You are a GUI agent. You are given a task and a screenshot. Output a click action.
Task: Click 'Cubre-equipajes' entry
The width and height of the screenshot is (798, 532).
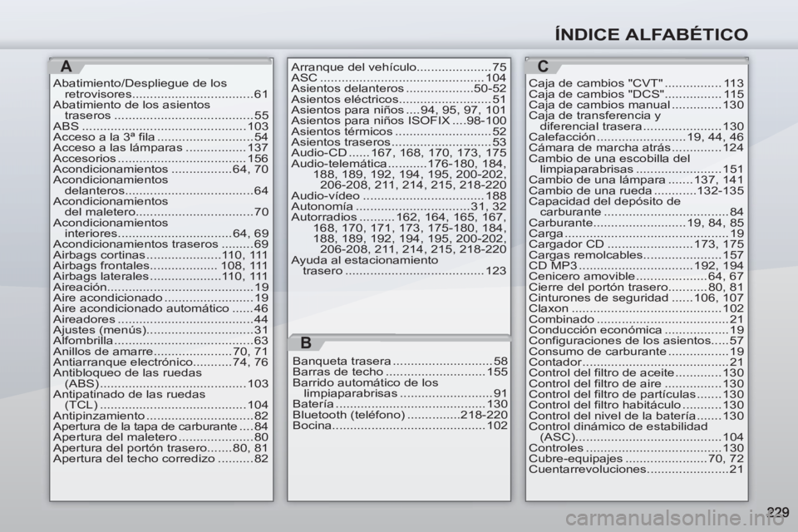click(636, 459)
